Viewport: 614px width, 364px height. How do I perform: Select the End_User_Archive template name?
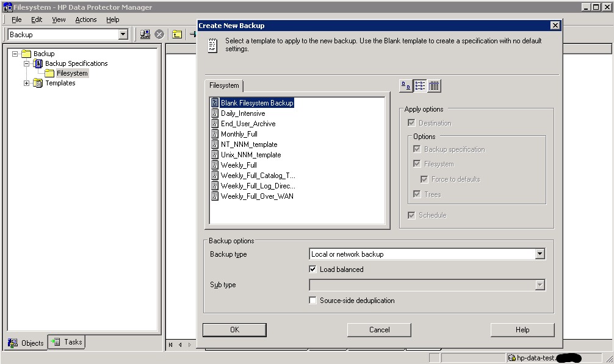(248, 124)
